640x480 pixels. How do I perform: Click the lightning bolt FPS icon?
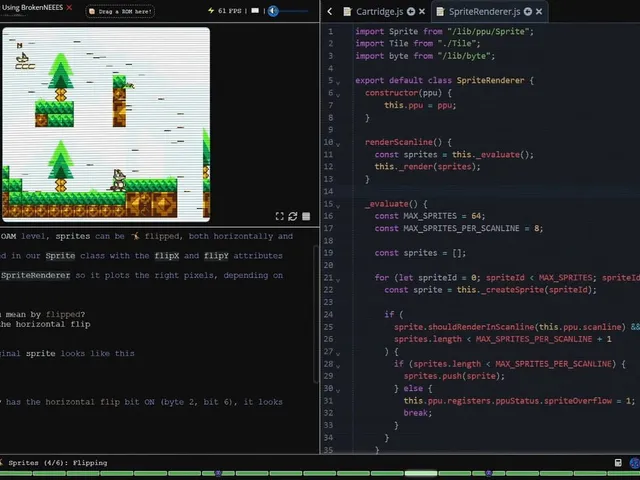[211, 11]
